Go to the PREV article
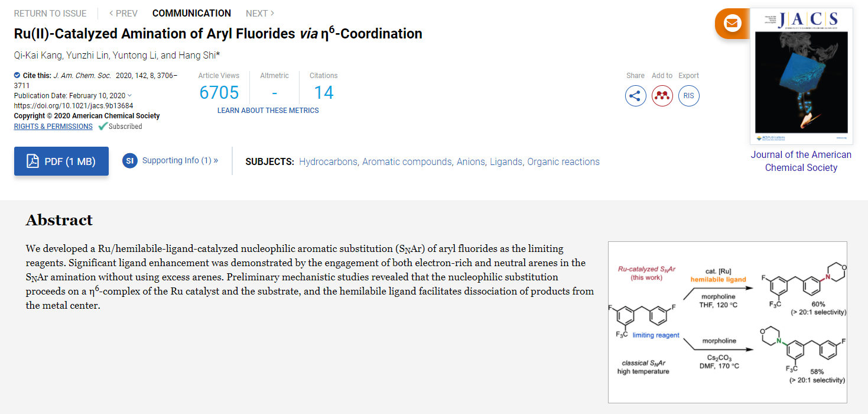 123,13
